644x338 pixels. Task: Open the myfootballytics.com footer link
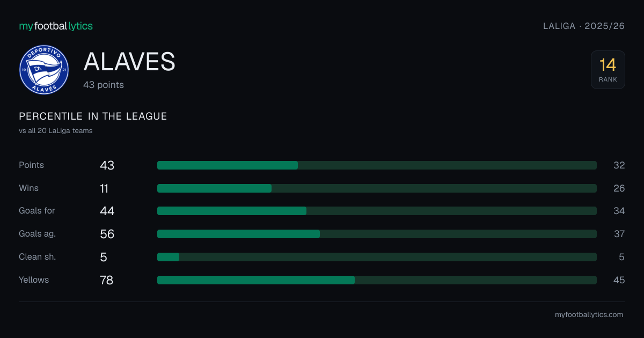[589, 315]
